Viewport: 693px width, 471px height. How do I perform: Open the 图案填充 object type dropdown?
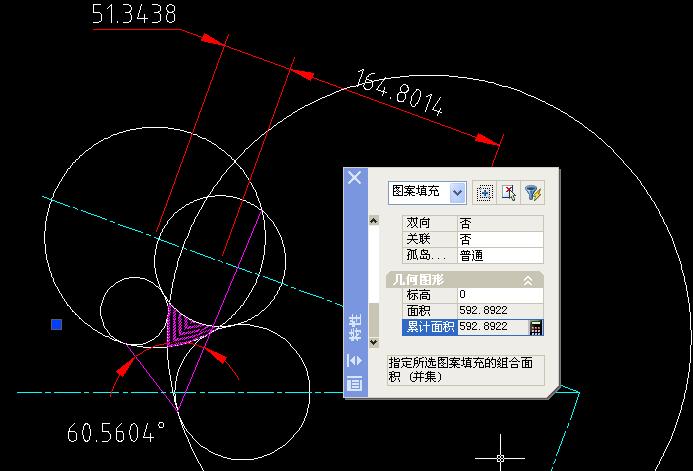(x=458, y=193)
